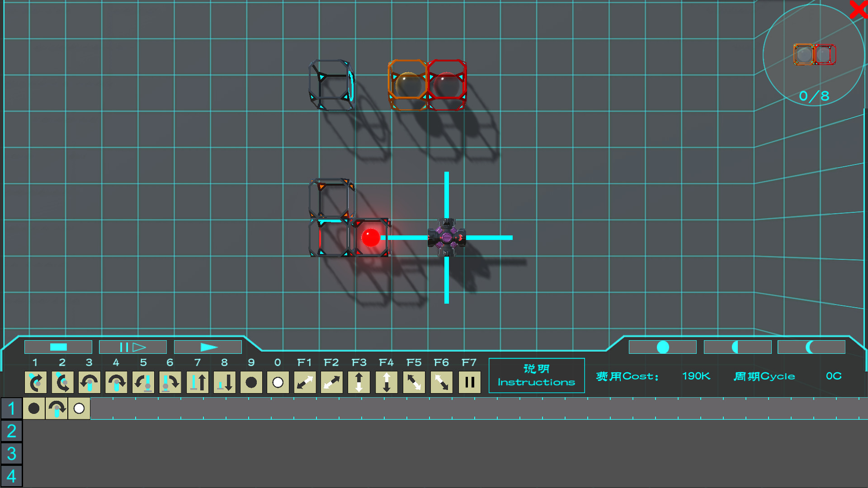Click the target product preview thumbnail
Image resolution: width=868 pixels, height=488 pixels.
pos(814,55)
